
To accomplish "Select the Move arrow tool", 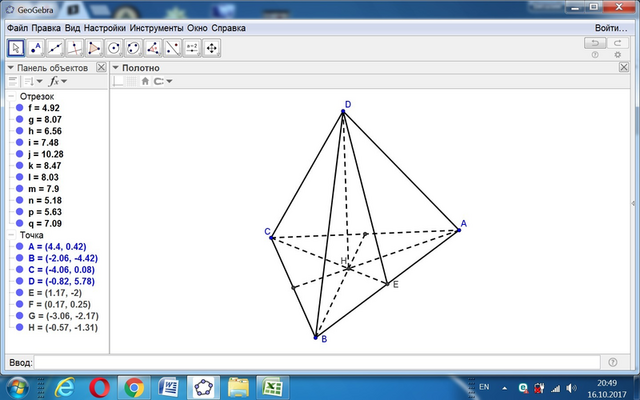I will click(x=16, y=48).
